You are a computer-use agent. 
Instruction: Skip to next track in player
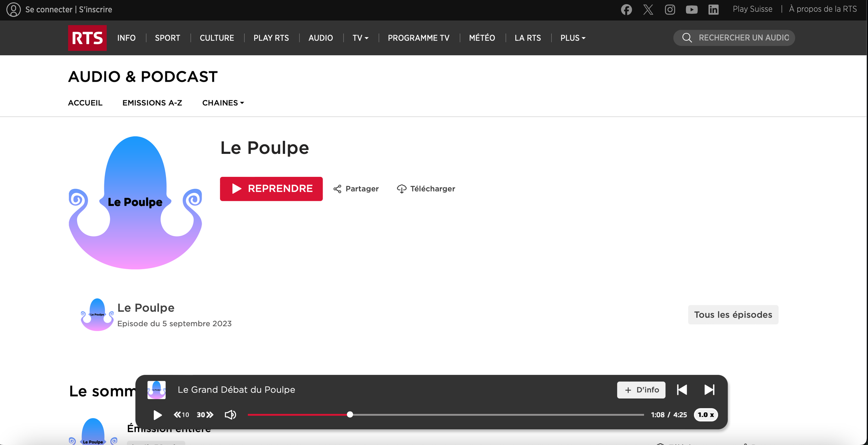pos(709,390)
